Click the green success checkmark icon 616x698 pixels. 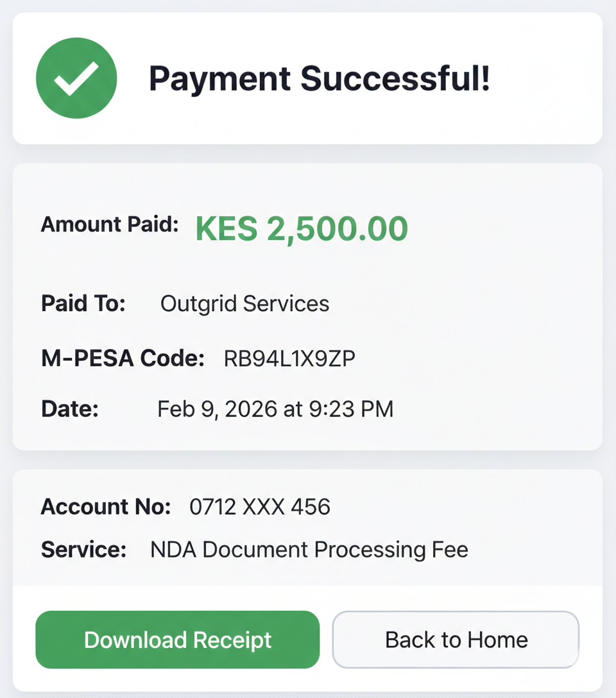[x=76, y=78]
